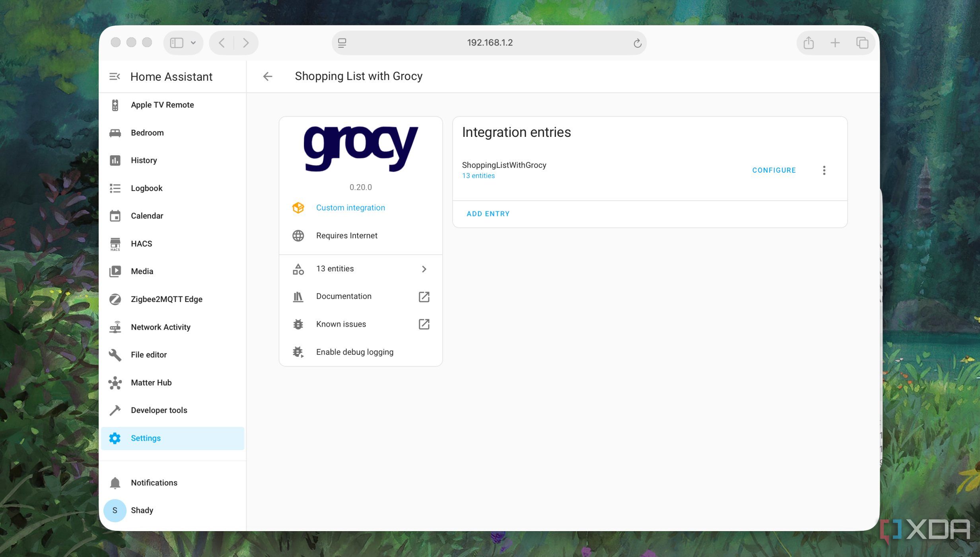Navigate back in Safari history
The height and width of the screenshot is (557, 980).
[222, 43]
